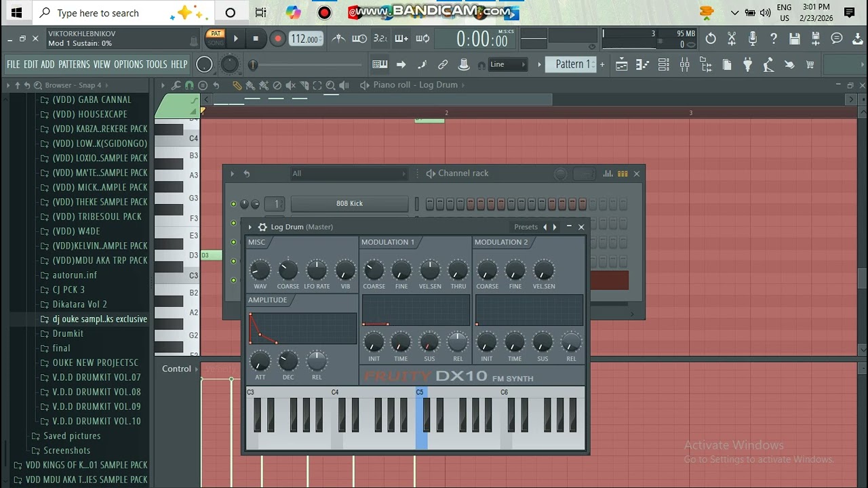Open the FILE menu
This screenshot has height=488, width=868.
pos(14,64)
